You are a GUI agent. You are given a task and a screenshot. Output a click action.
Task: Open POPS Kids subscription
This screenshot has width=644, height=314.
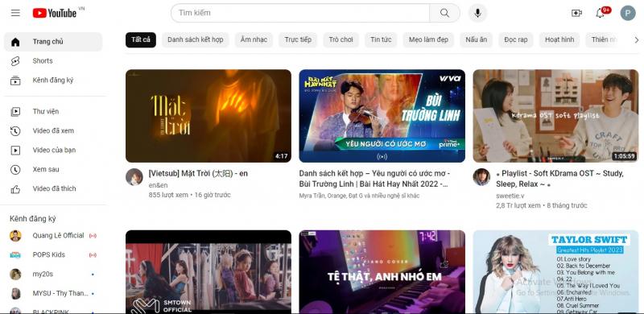(53, 255)
